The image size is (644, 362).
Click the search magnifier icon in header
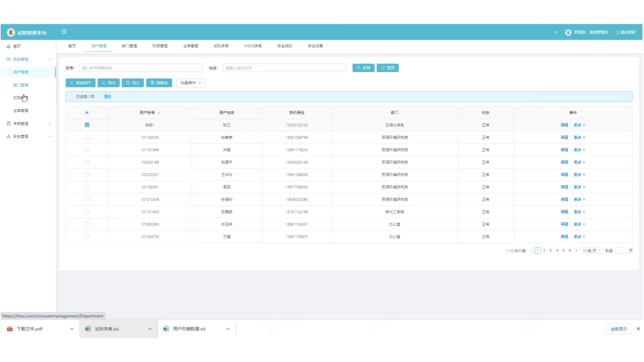pos(556,32)
